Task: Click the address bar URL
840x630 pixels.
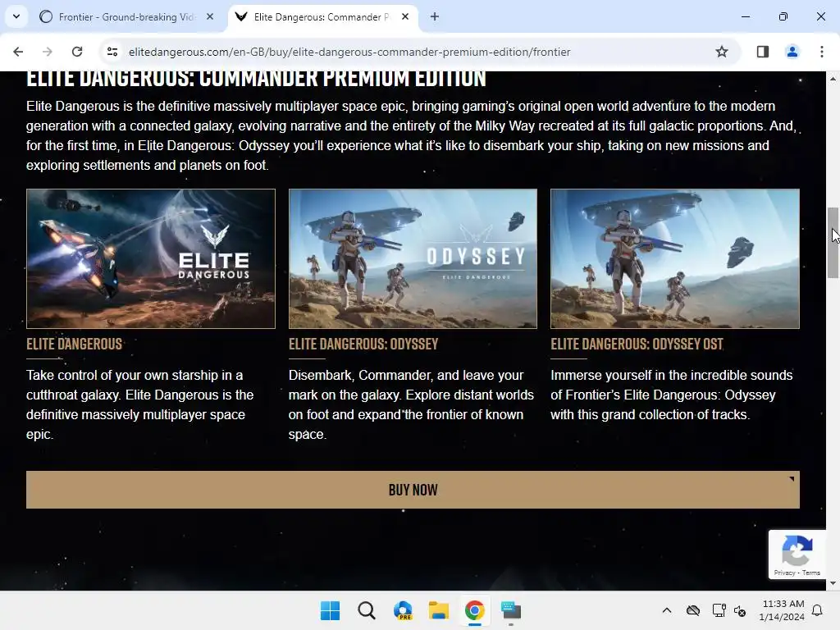Action: pos(349,52)
